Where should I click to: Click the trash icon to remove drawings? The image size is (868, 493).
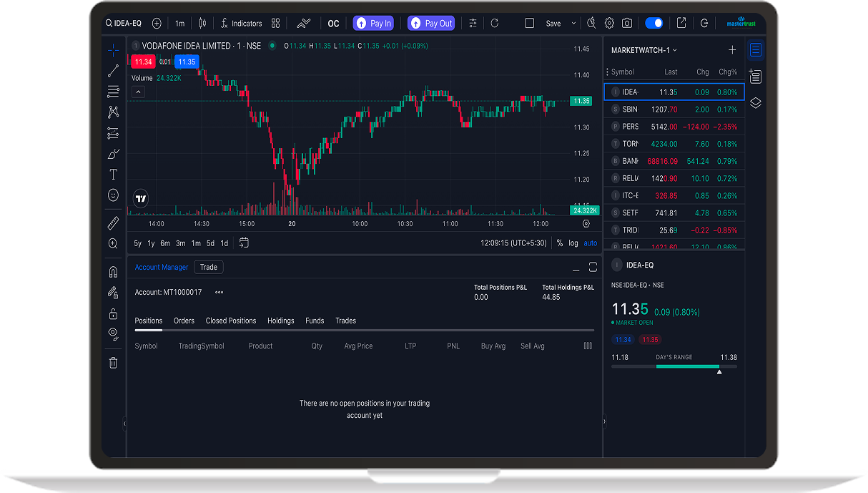[113, 363]
